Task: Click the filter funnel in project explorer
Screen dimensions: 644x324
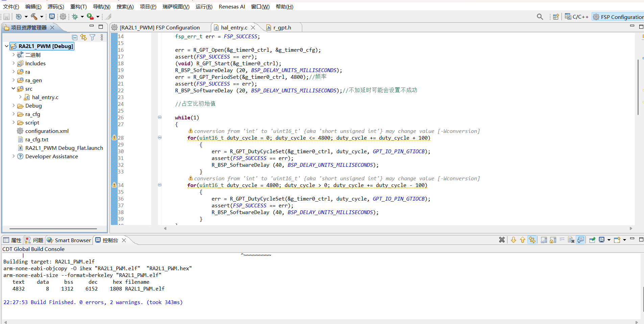Action: tap(92, 37)
